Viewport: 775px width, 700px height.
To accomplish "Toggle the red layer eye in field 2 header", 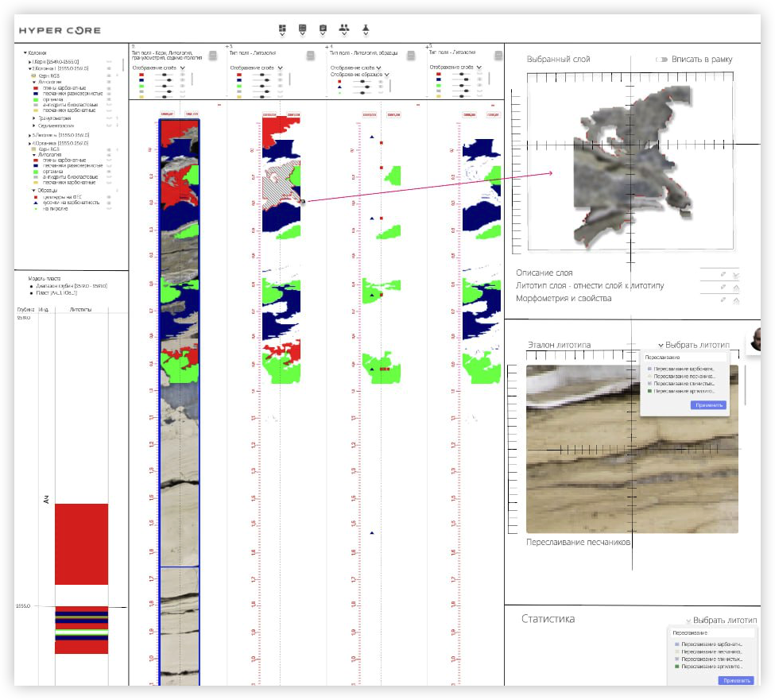I will pyautogui.click(x=182, y=75).
